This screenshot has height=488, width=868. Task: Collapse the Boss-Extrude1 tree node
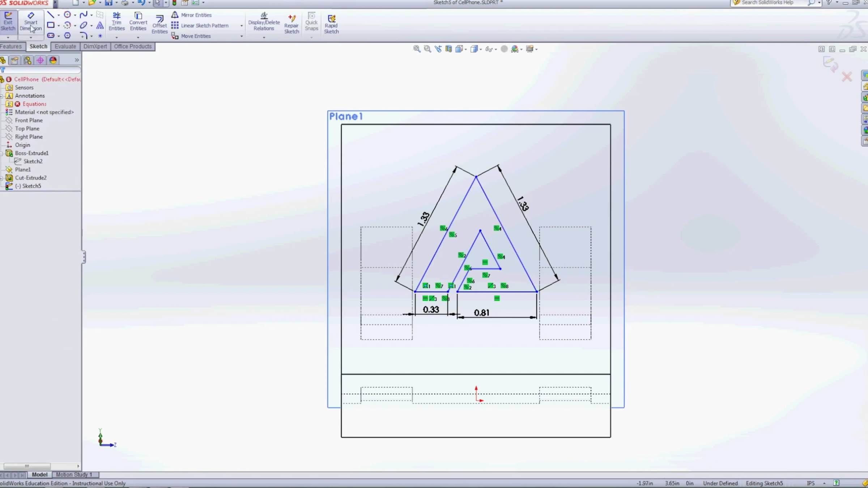tap(2, 153)
